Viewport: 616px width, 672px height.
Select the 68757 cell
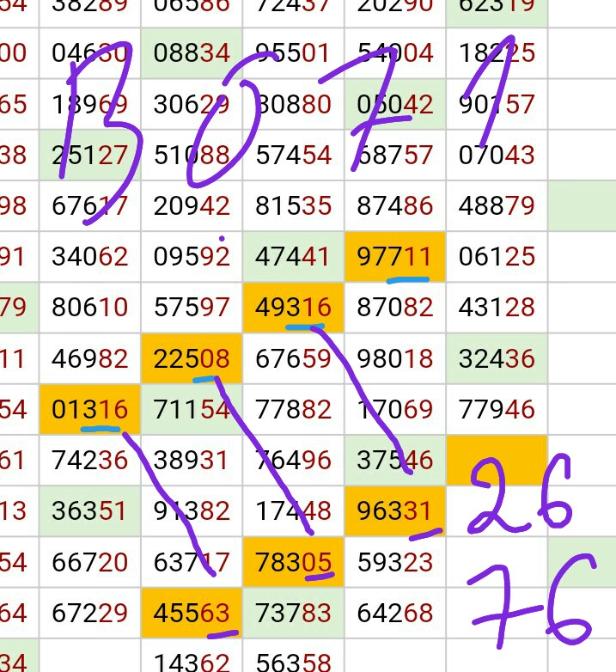(x=395, y=156)
